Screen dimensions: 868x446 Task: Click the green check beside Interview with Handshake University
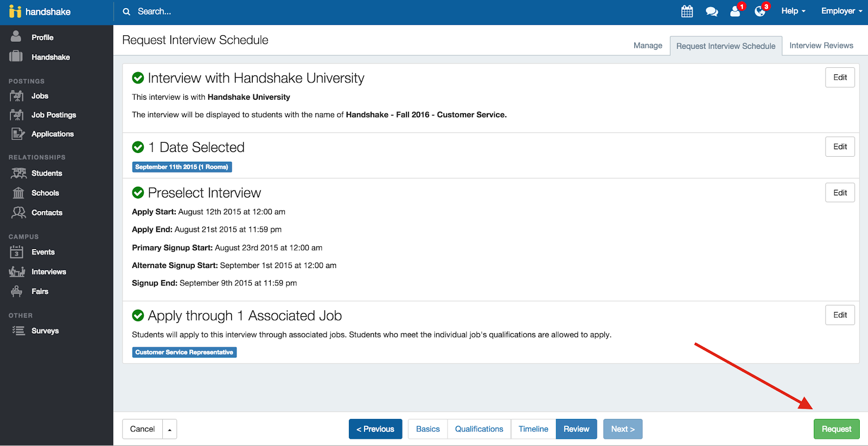click(x=138, y=78)
